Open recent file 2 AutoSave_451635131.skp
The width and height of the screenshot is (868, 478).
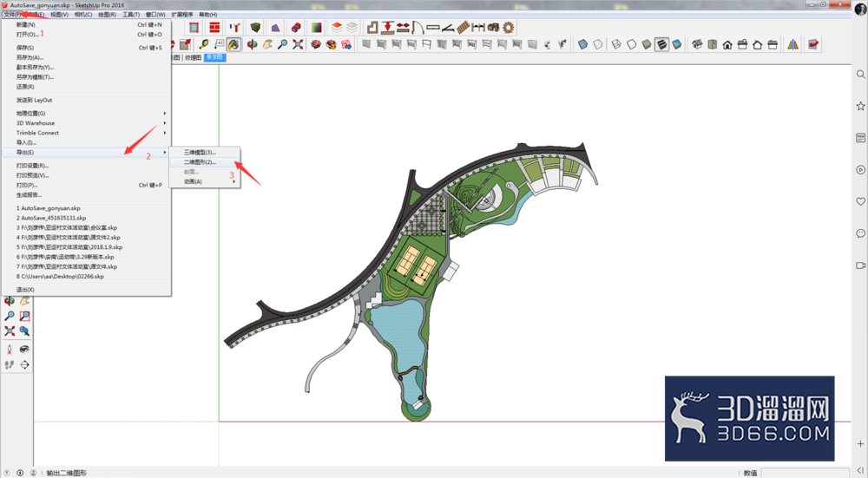pyautogui.click(x=86, y=218)
